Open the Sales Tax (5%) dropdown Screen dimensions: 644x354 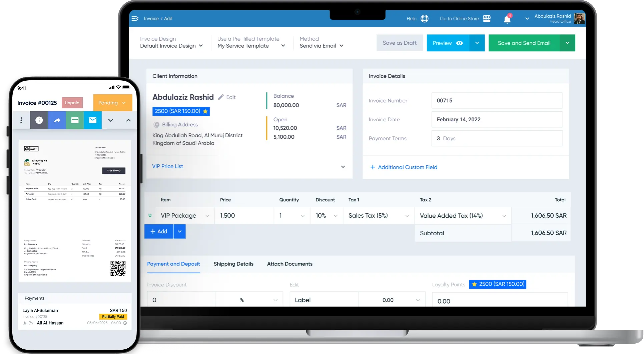[x=379, y=216]
